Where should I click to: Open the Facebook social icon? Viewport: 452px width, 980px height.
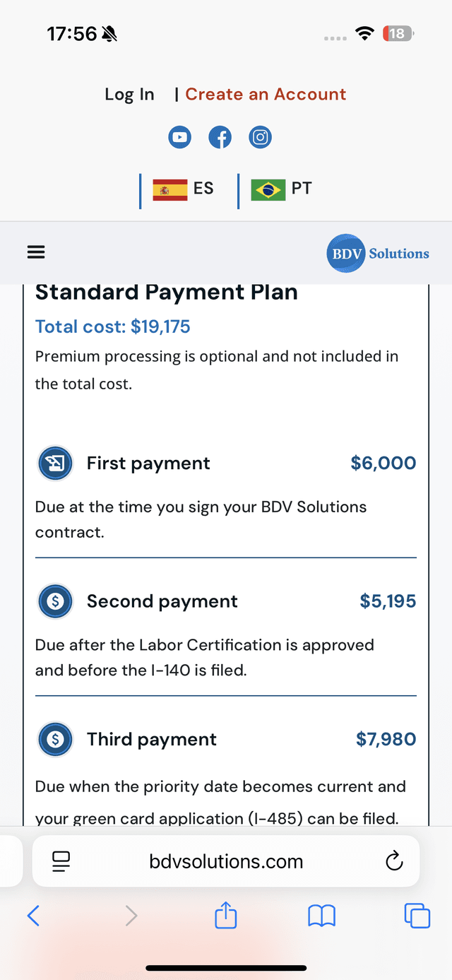point(220,137)
